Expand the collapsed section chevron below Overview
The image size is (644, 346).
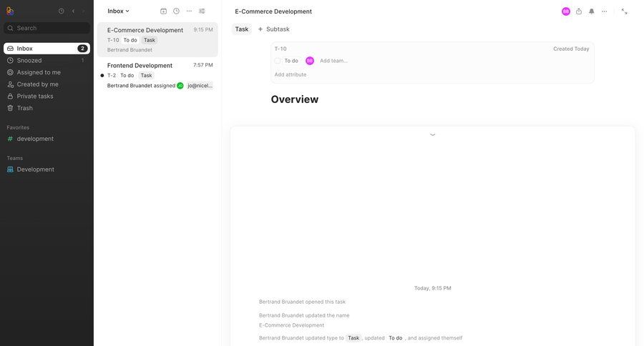click(432, 134)
